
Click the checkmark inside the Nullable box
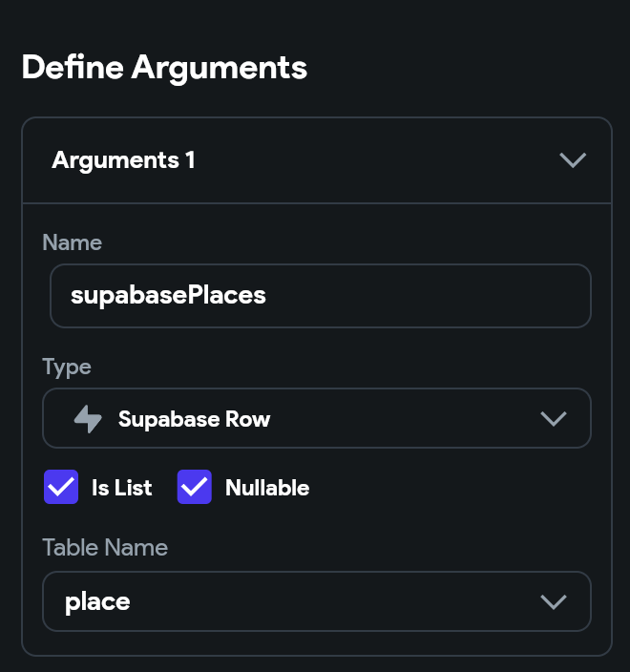click(x=195, y=488)
